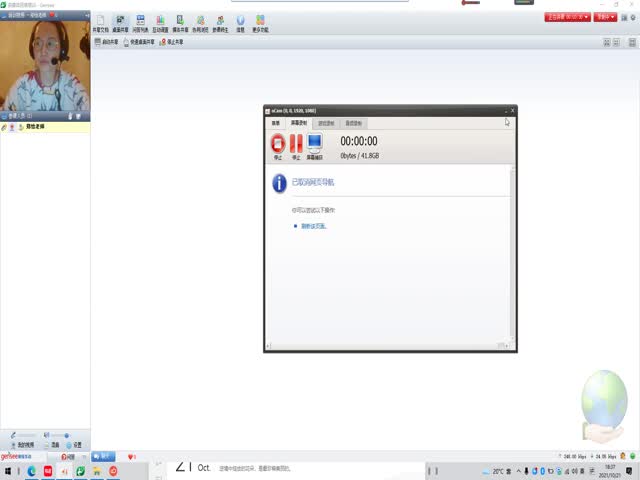Pause recording with the oCam pause button
Image resolution: width=640 pixels, height=480 pixels.
[x=296, y=146]
